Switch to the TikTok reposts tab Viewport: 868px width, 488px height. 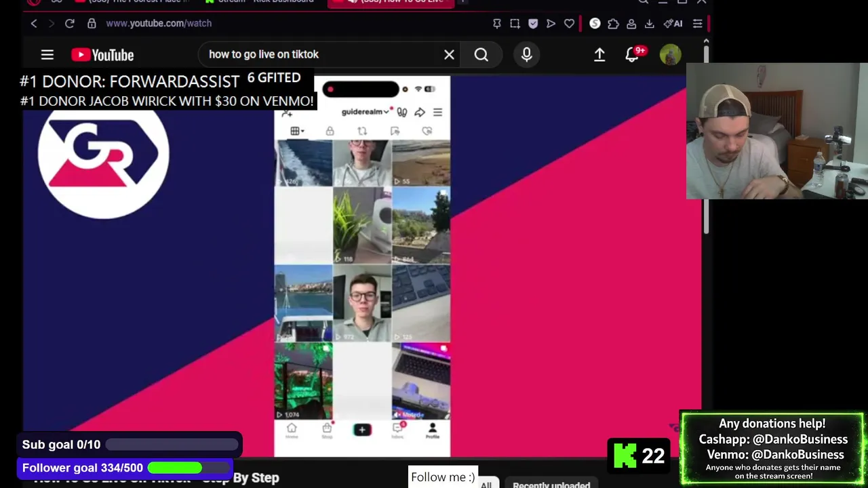(362, 131)
